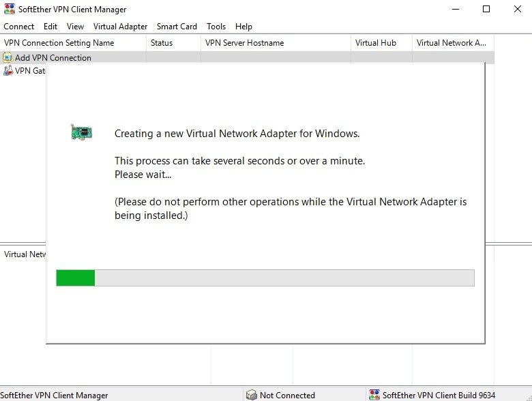
Task: Click 'SoftEther VPN Client Build 9634' text
Action: [x=439, y=396]
